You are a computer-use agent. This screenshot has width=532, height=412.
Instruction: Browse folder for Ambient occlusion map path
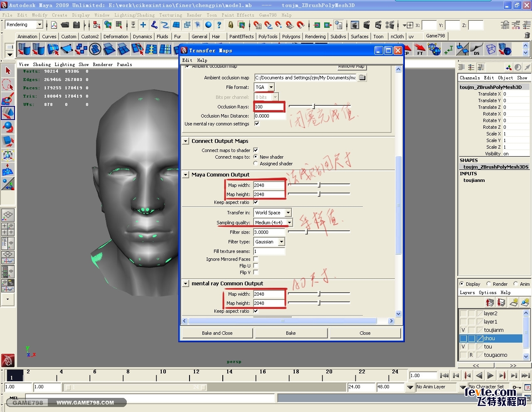[x=362, y=78]
